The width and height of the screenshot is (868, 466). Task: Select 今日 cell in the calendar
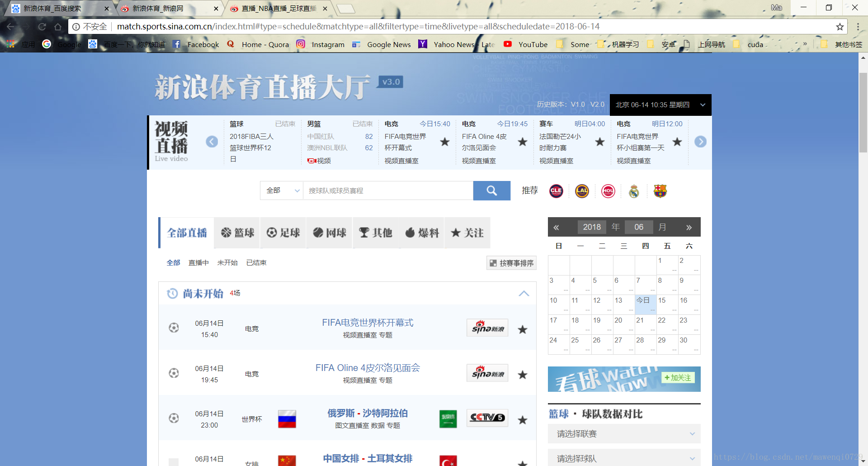tap(646, 304)
